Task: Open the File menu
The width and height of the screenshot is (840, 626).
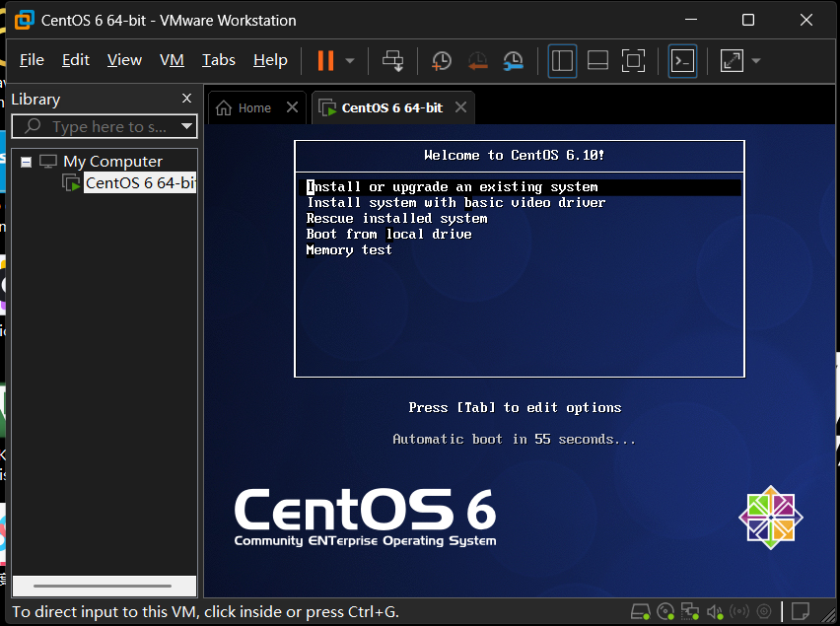Action: [x=32, y=60]
